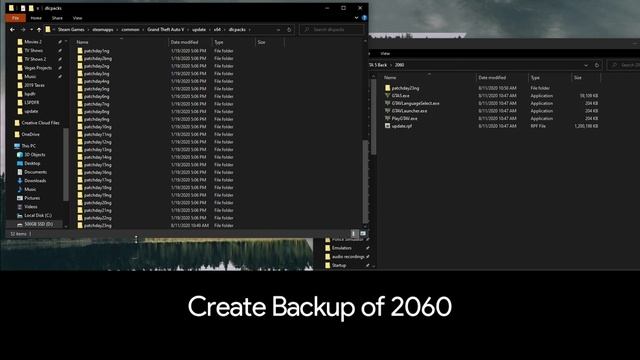Select patchday23ng folder in 2060 window

click(405, 88)
